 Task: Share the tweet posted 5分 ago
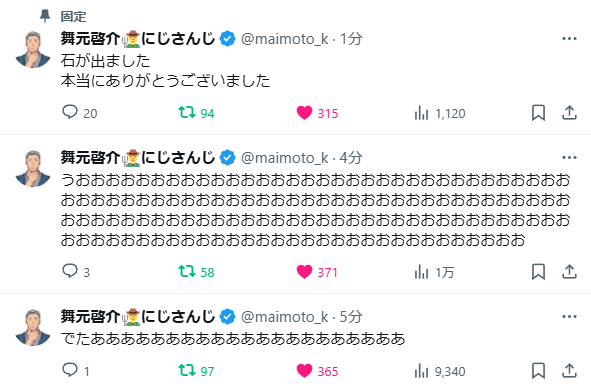[569, 371]
